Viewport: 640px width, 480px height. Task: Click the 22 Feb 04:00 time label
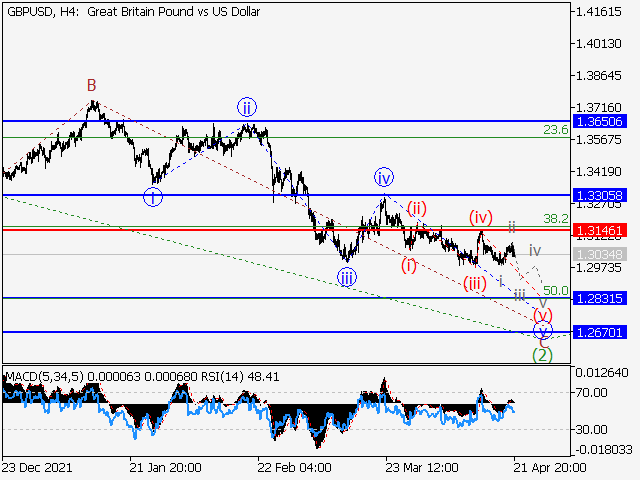tap(294, 467)
